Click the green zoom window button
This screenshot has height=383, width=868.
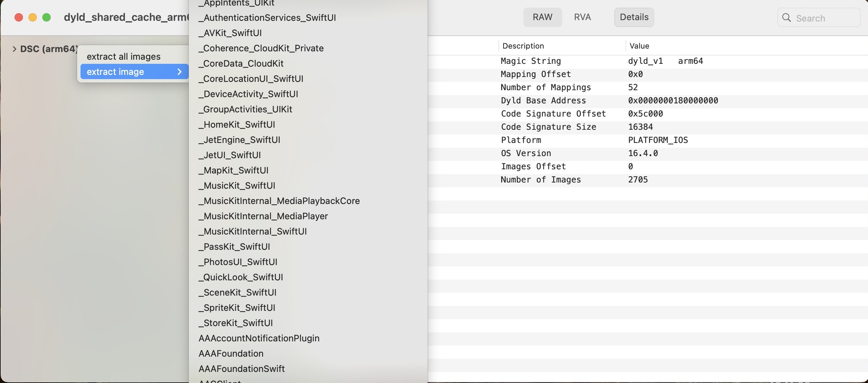[x=47, y=17]
